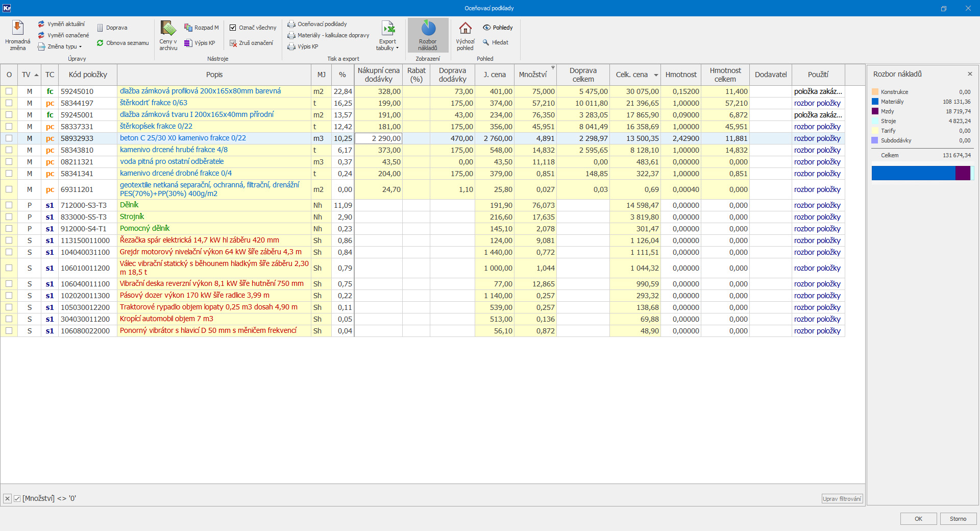Open Ceny v archivu tool

pyautogui.click(x=168, y=29)
